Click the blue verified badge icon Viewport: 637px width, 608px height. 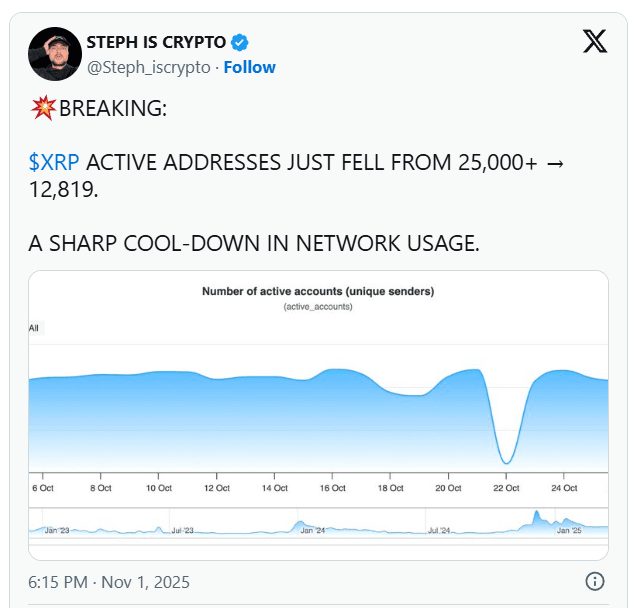(x=240, y=42)
